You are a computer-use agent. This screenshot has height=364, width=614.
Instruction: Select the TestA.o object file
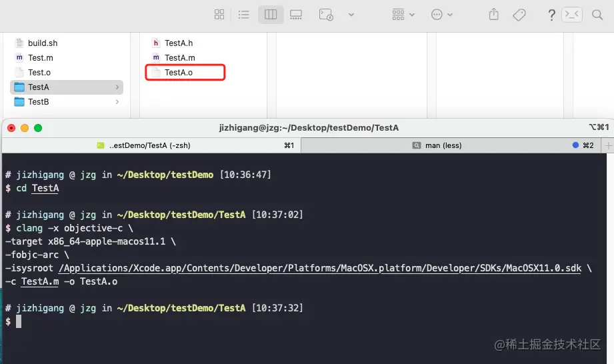[x=185, y=73]
